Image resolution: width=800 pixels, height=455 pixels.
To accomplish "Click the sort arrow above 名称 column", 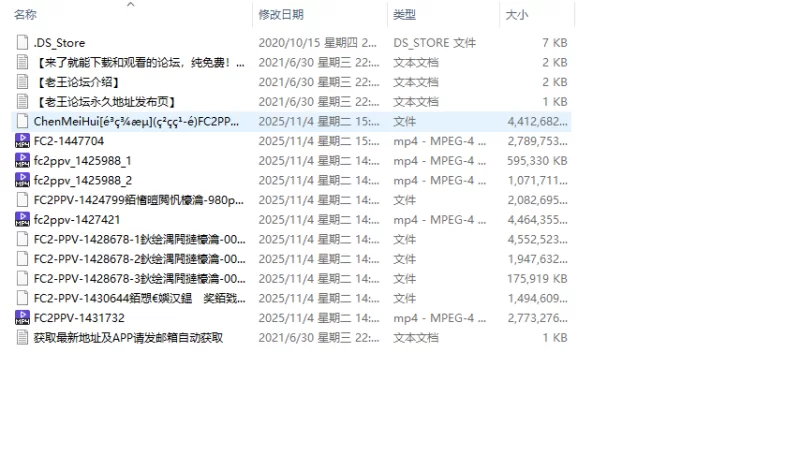I will pos(131,4).
